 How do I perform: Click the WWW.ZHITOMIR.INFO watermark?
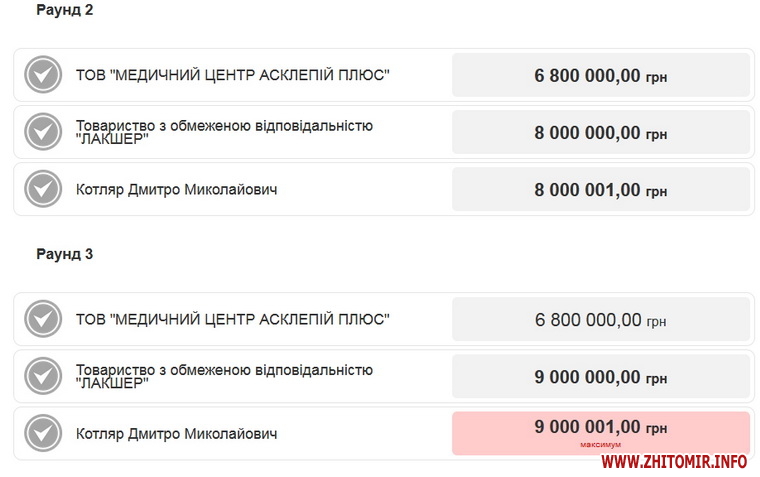(x=674, y=461)
